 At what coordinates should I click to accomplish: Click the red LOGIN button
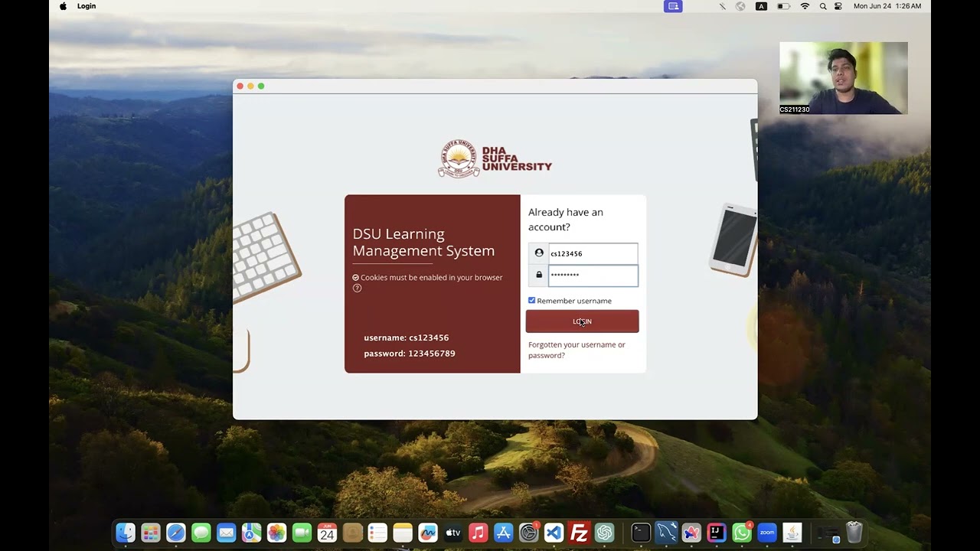(x=582, y=321)
